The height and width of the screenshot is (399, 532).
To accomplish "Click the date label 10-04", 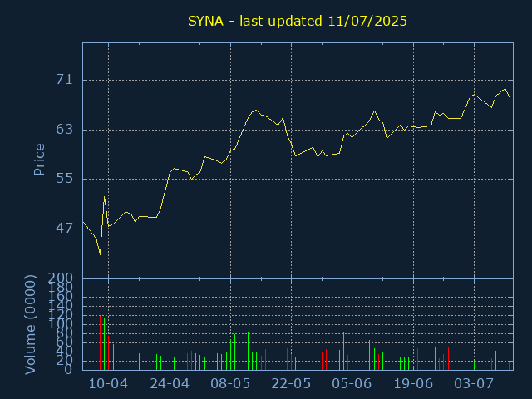I will tap(108, 384).
